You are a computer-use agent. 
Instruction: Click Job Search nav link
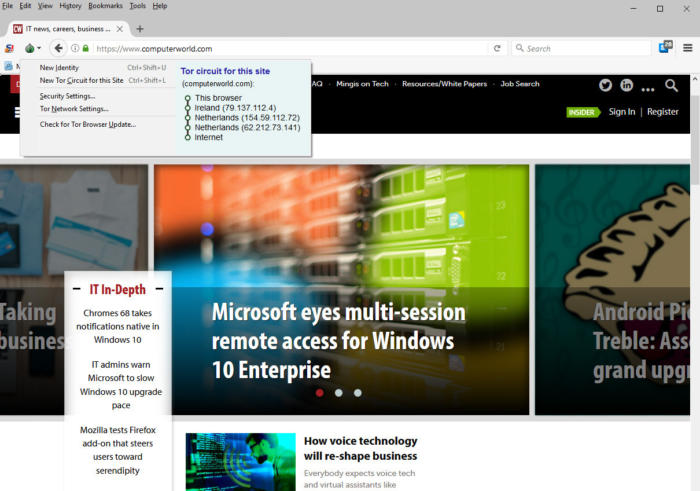[x=520, y=84]
